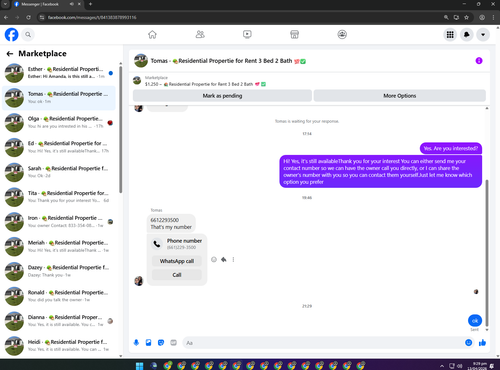The height and width of the screenshot is (370, 500).
Task: Open the notifications bell
Action: click(x=467, y=34)
